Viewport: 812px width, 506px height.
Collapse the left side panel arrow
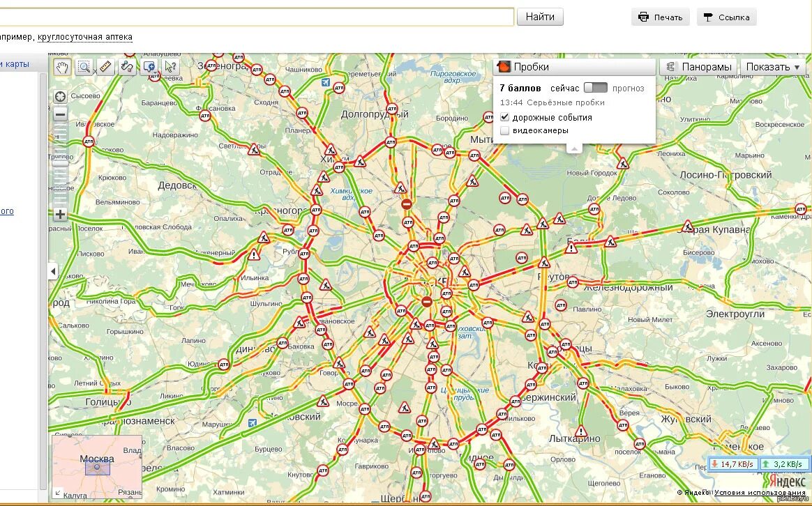coord(53,271)
